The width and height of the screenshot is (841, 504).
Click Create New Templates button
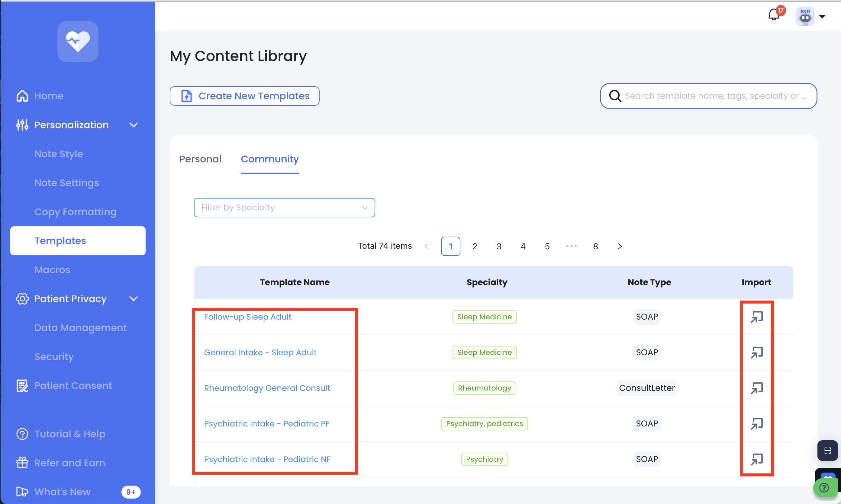pos(244,96)
